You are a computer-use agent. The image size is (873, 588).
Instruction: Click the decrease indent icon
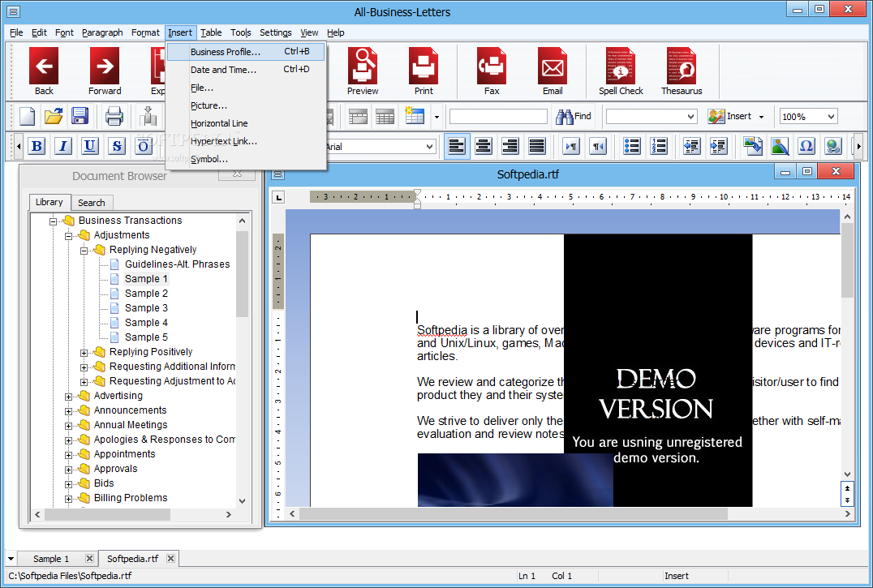point(692,146)
